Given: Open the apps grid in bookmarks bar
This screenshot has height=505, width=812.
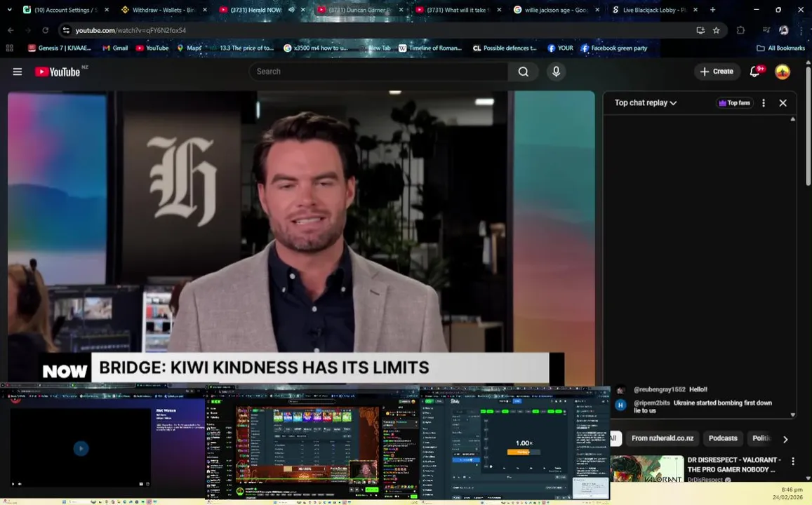Looking at the screenshot, I should pos(9,48).
